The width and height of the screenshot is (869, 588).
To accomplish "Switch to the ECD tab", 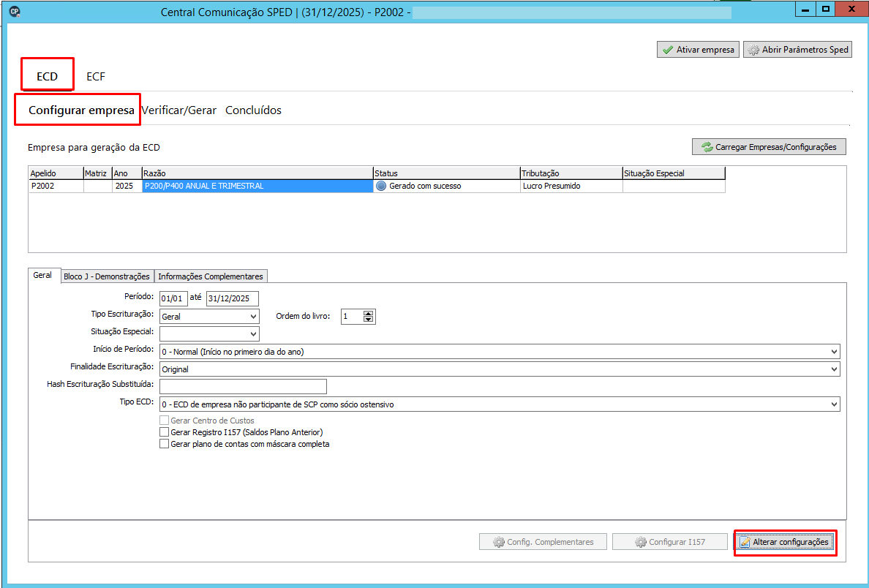I will click(47, 77).
